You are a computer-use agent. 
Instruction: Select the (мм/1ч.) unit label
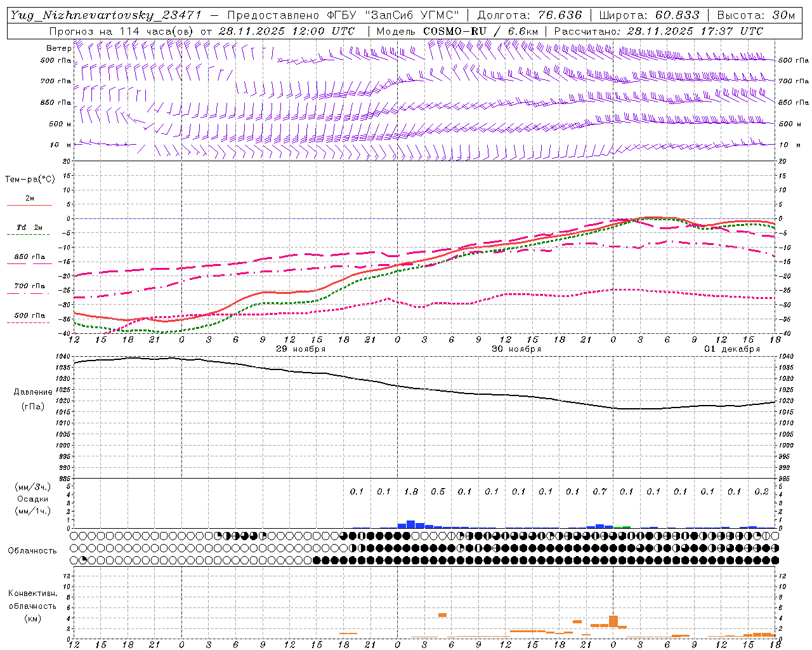33,511
